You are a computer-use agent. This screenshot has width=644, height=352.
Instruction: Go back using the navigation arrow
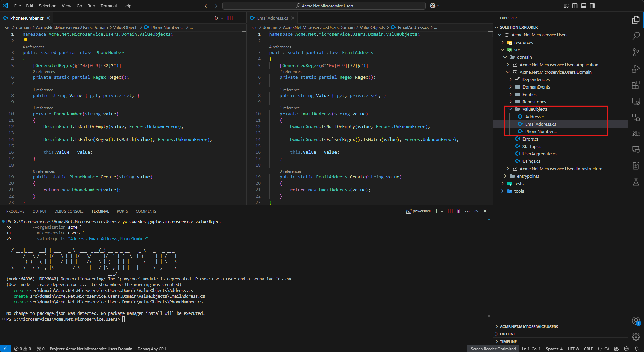click(207, 6)
